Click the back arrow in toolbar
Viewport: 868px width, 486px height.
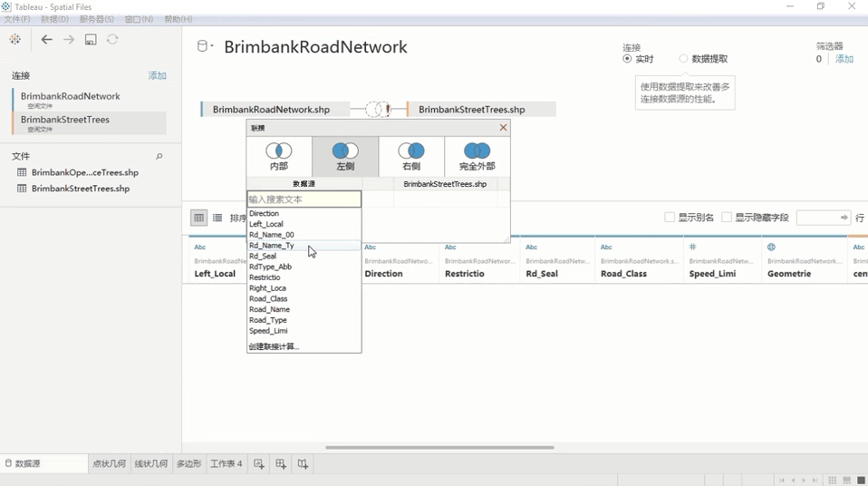pos(47,40)
